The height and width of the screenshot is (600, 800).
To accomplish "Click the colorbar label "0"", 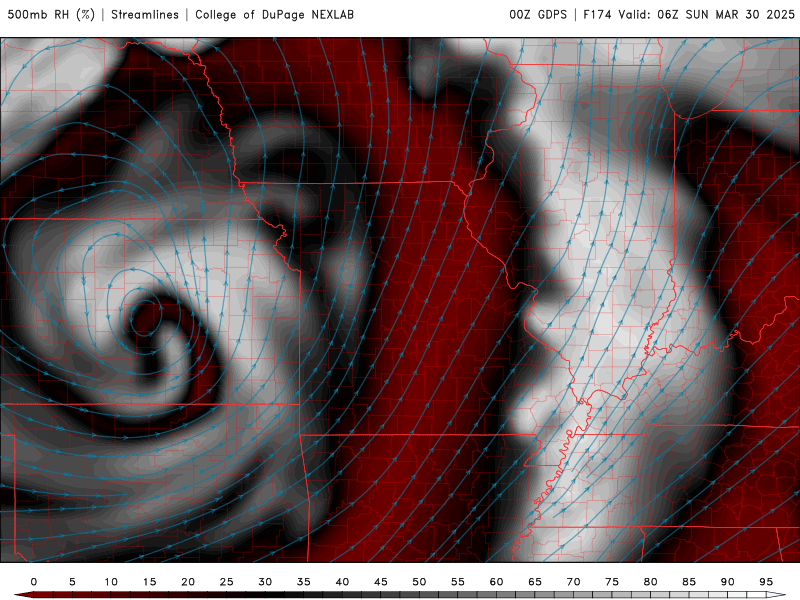I will [x=34, y=582].
